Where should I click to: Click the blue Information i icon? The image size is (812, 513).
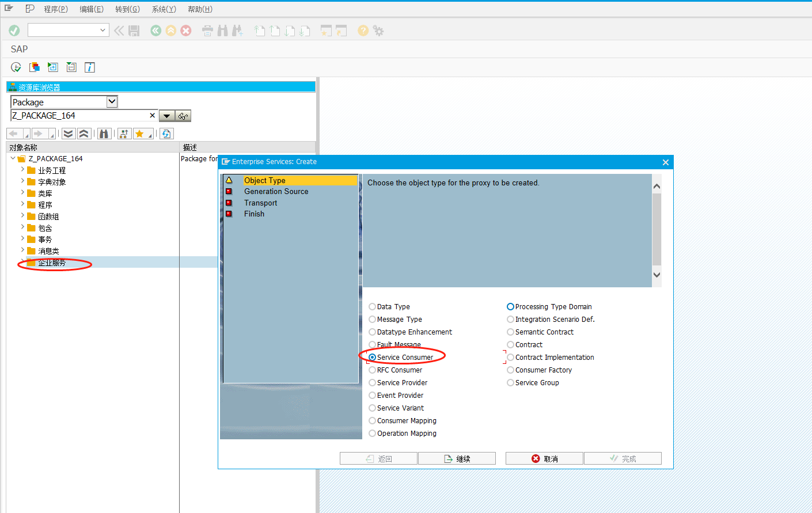tap(90, 67)
